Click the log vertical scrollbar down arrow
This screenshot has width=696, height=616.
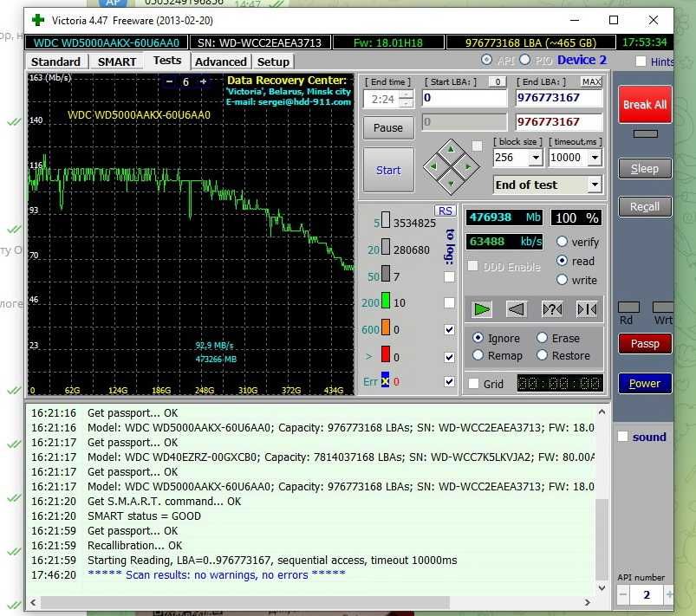[602, 587]
